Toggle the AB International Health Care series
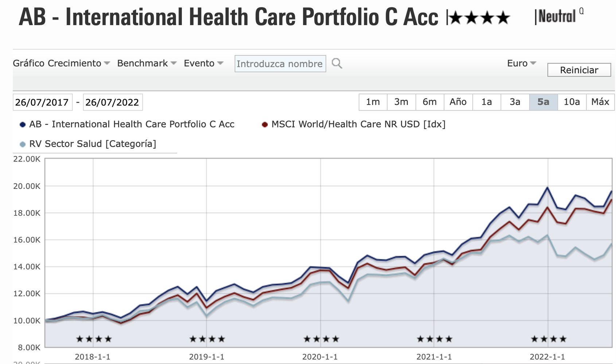Viewport: 616px width, 364px height. coord(127,124)
